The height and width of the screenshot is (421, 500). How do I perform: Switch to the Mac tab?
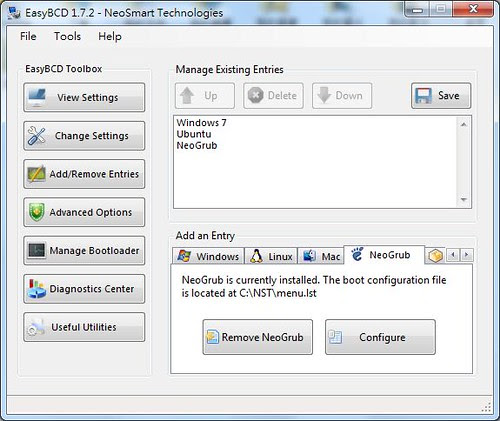321,256
